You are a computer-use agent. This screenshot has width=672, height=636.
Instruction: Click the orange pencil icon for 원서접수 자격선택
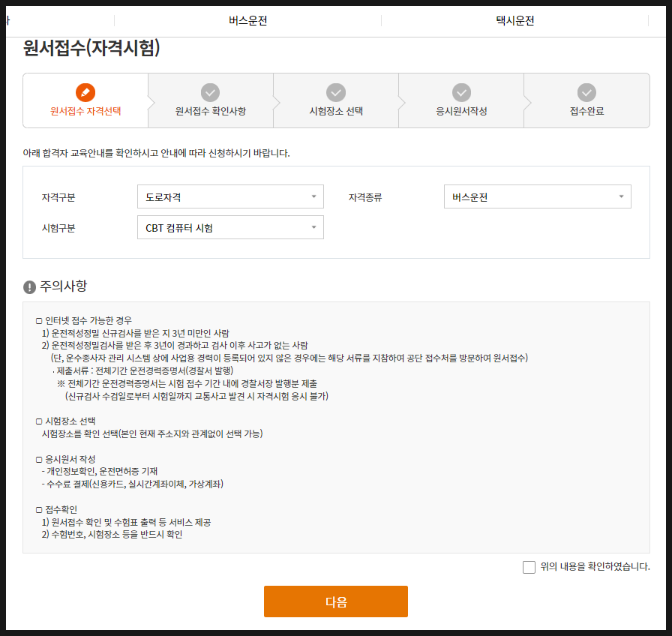coord(85,92)
